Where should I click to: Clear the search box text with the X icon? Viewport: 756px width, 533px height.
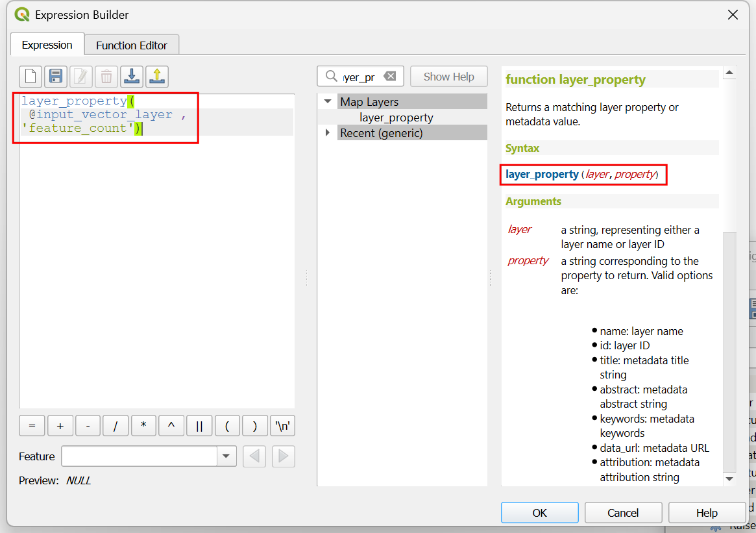tap(389, 77)
